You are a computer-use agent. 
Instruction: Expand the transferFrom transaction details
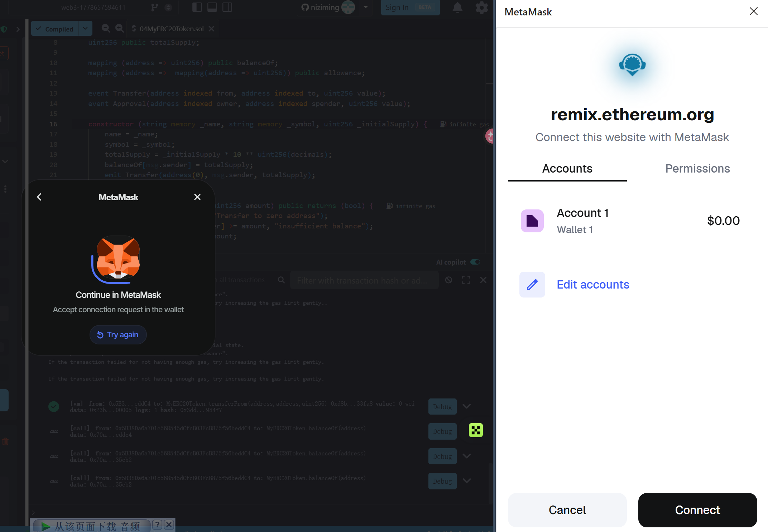tap(466, 406)
